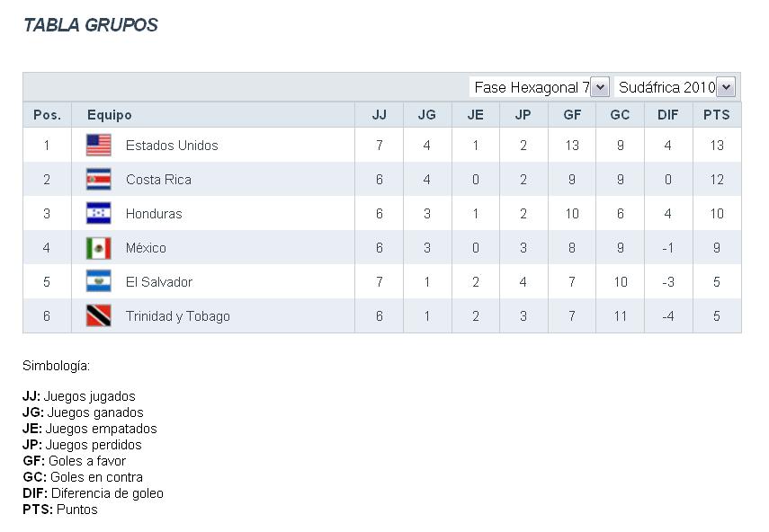The height and width of the screenshot is (532, 769).
Task: Click the Honduras flag icon
Action: click(x=98, y=213)
